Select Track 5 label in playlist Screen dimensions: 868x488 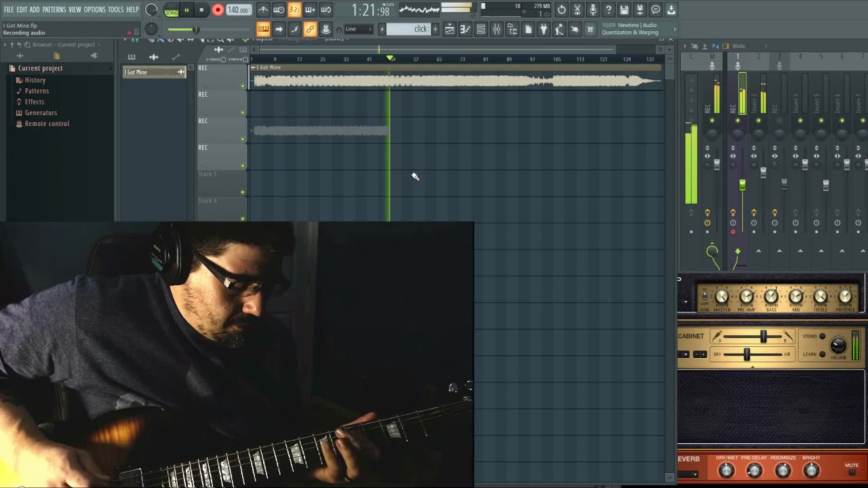click(x=208, y=174)
